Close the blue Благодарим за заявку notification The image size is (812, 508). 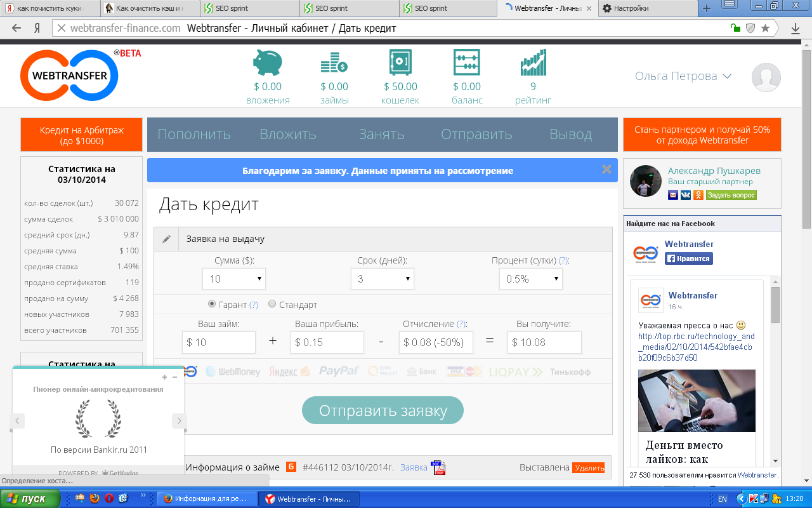pyautogui.click(x=606, y=170)
